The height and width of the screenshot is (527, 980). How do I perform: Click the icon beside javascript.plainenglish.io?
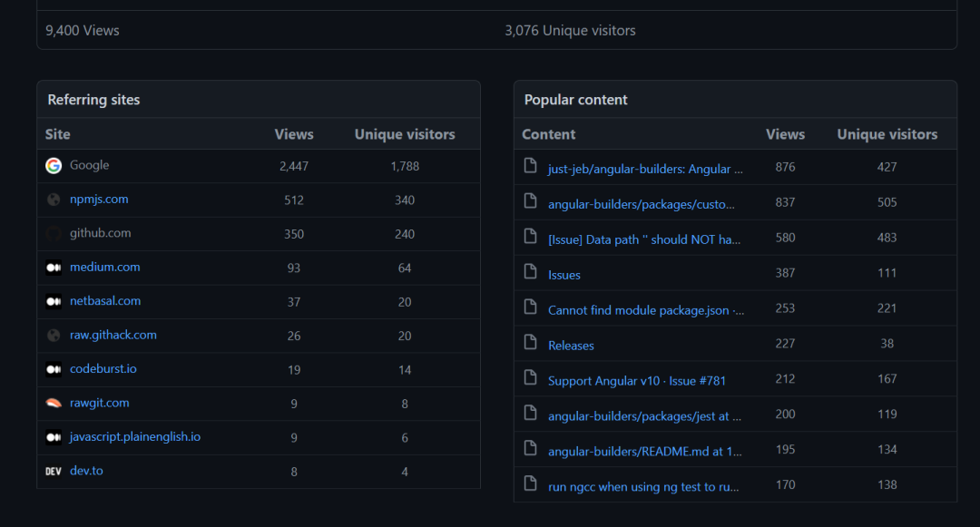pyautogui.click(x=54, y=437)
